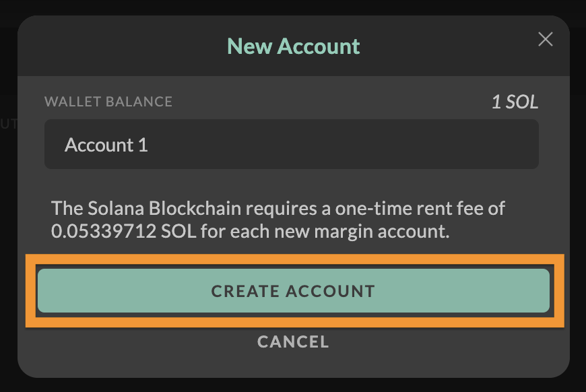The image size is (586, 392).
Task: Click the word 'CREATE' on the green button
Action: (x=245, y=292)
